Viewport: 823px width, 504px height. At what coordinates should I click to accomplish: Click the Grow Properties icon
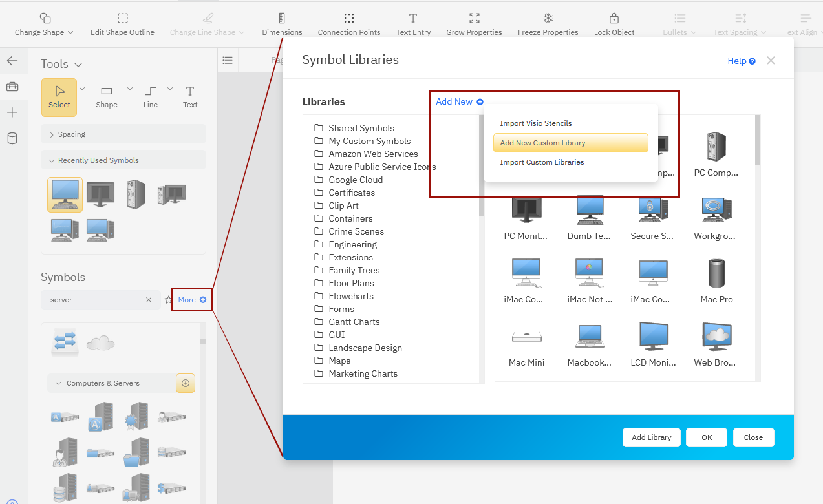click(474, 19)
